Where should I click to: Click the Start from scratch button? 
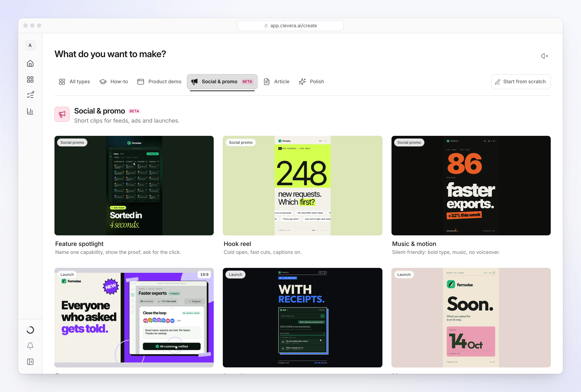click(521, 82)
